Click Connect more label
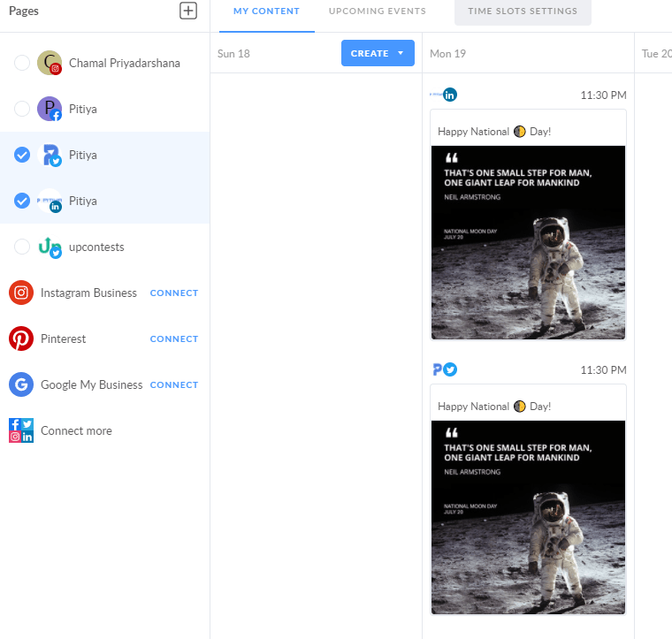 pyautogui.click(x=76, y=430)
